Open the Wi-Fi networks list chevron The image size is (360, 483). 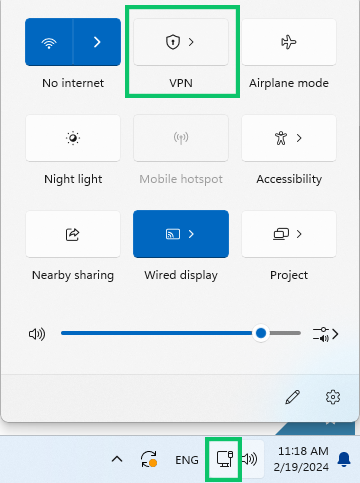pos(97,42)
